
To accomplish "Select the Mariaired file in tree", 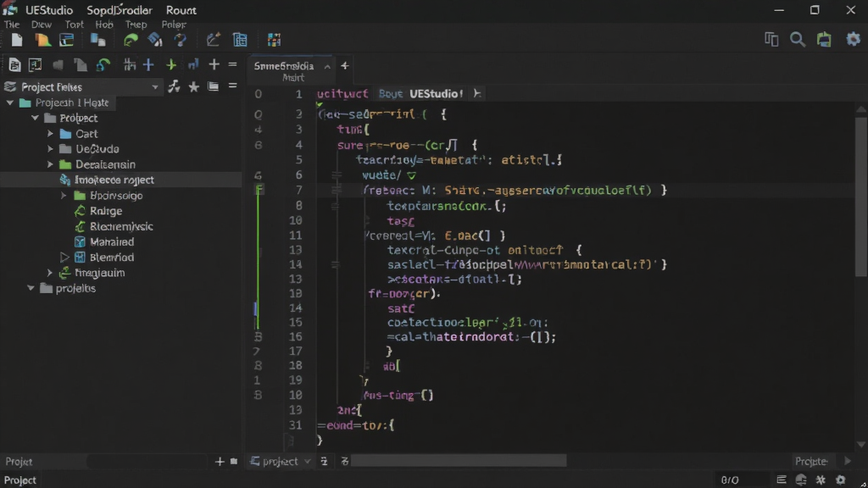I will (112, 241).
